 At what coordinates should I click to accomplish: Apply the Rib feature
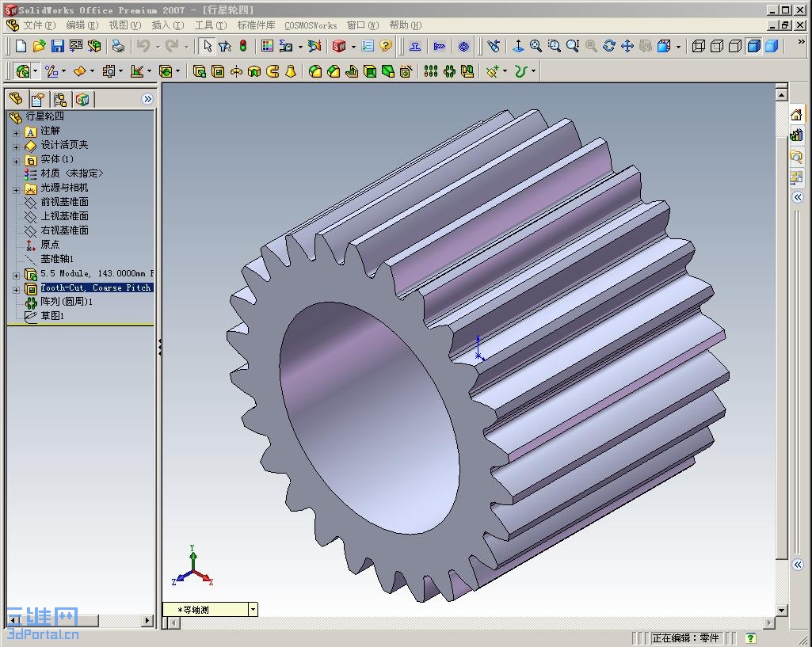(352, 71)
